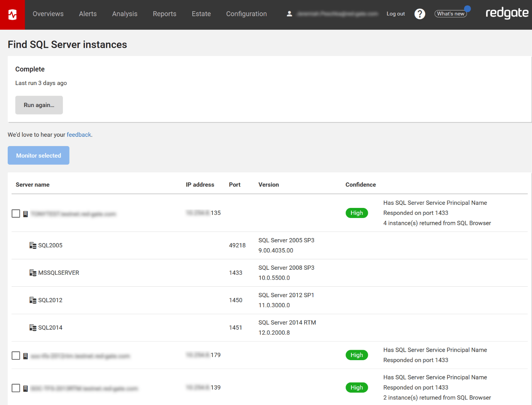532x405 pixels.
Task: Open the help icon in the top bar
Action: tap(420, 14)
